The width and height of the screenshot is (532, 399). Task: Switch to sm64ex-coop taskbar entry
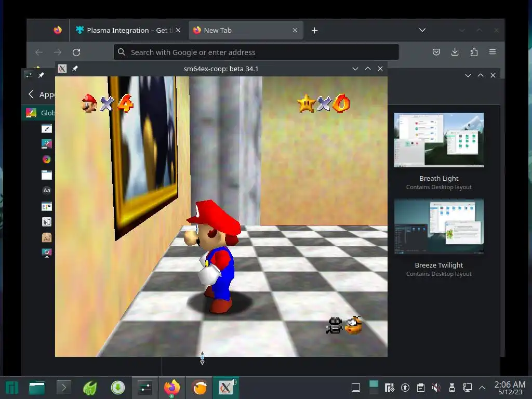(226, 388)
